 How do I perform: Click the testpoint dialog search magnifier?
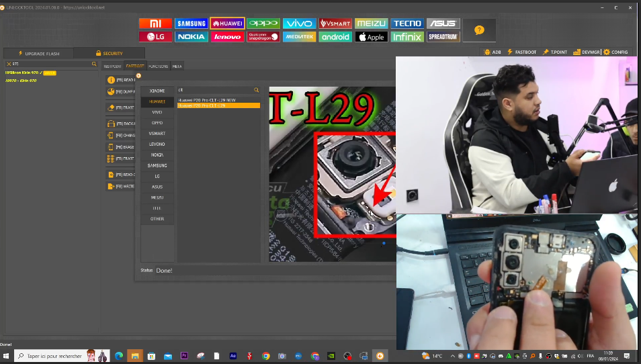pyautogui.click(x=256, y=90)
